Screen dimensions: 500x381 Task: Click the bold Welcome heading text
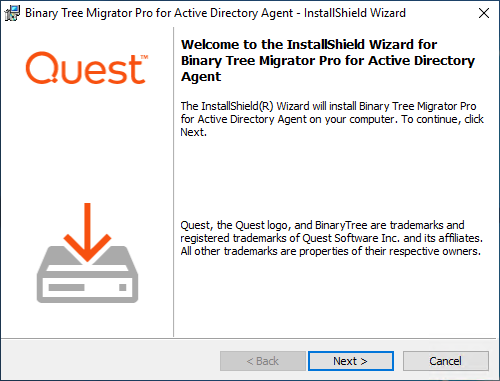pos(328,61)
